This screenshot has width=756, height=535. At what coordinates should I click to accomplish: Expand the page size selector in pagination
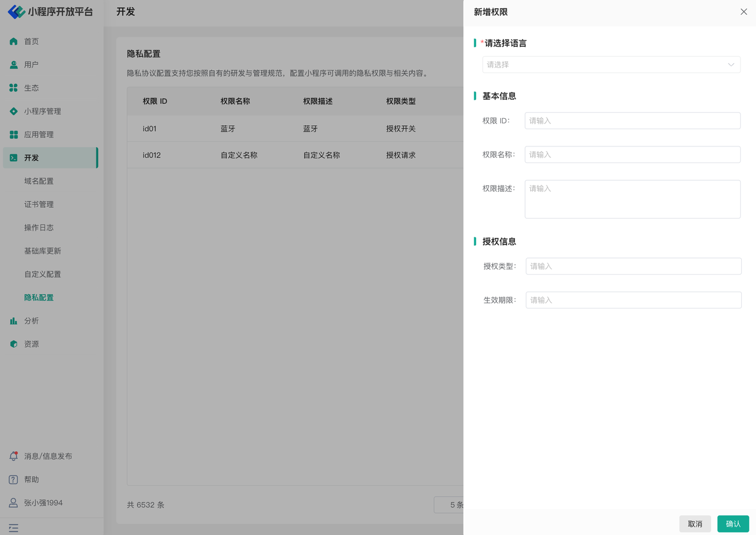click(x=449, y=505)
